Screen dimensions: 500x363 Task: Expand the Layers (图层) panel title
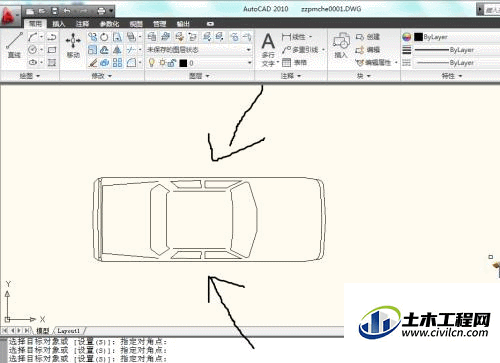pos(199,76)
